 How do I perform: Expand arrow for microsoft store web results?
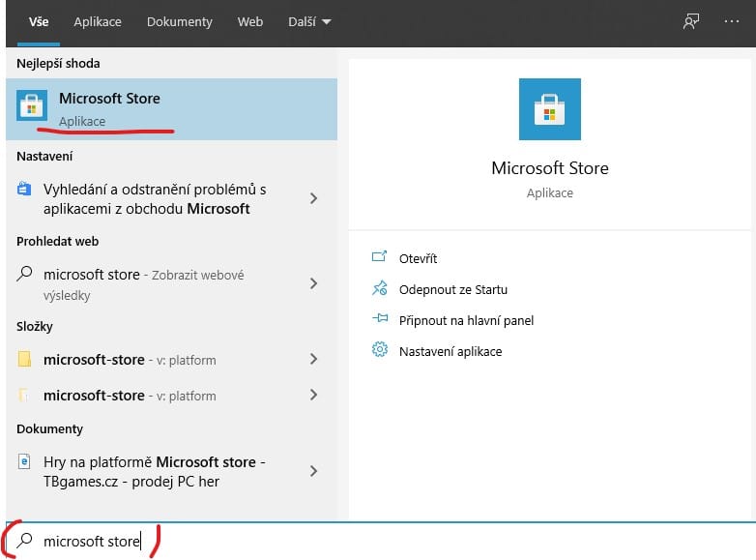pyautogui.click(x=313, y=283)
